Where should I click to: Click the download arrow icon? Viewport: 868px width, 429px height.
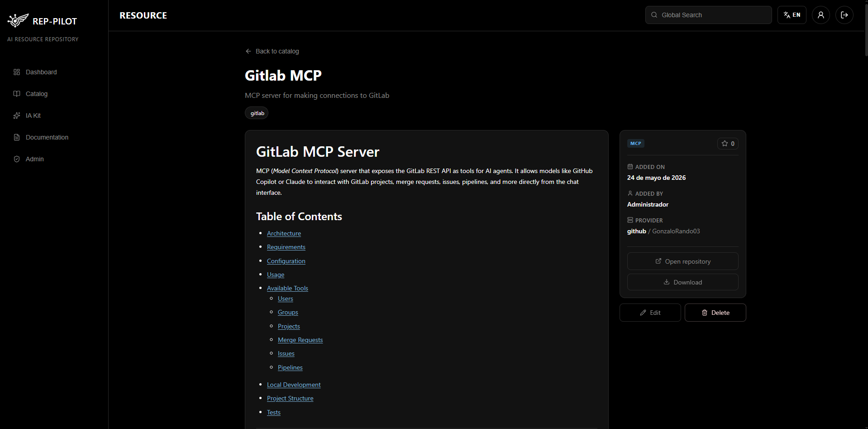[667, 282]
